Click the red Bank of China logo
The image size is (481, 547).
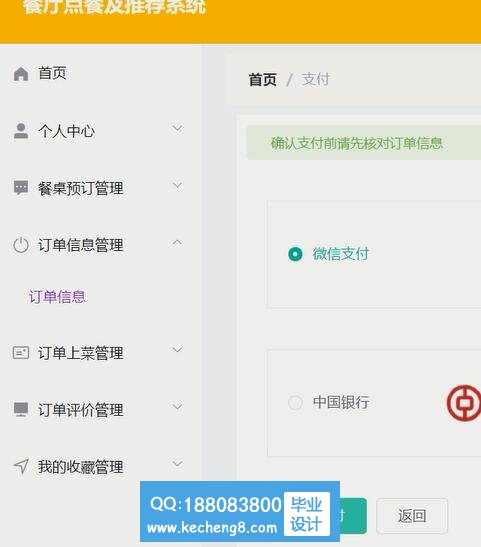point(464,403)
